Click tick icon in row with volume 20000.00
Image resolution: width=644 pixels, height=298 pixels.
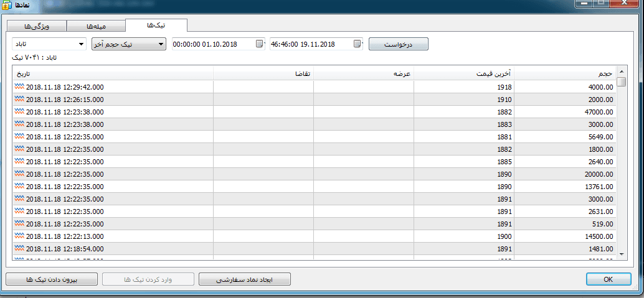19,174
